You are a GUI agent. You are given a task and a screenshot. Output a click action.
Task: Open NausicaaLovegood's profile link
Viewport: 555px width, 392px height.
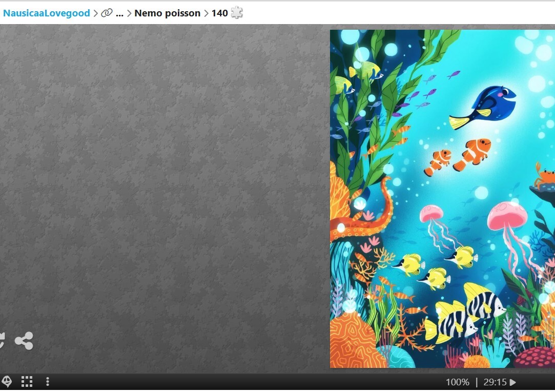[46, 13]
